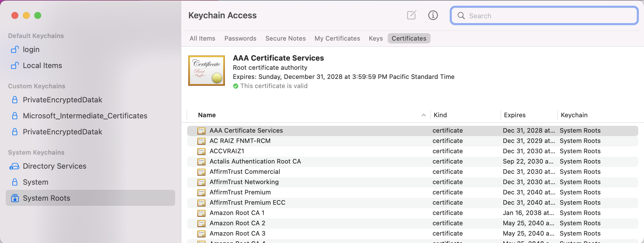This screenshot has width=644, height=243.
Task: Switch to the All Items tab
Action: tap(202, 38)
